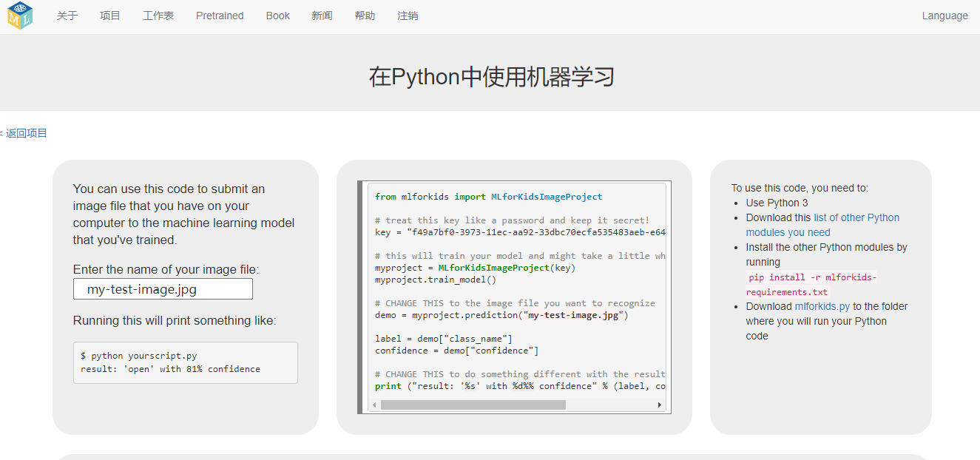Click the '$ python yourscript.py' sample line
The image size is (980, 460).
tap(139, 356)
